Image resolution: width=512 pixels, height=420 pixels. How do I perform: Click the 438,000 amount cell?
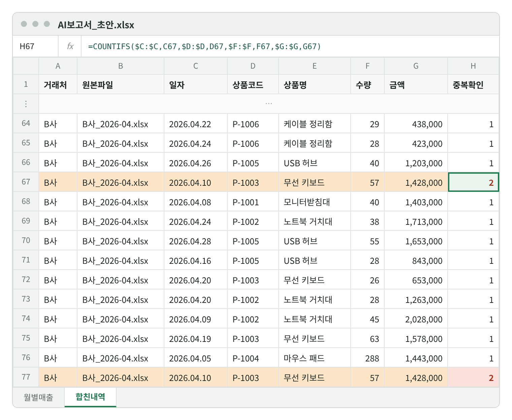[x=416, y=124]
